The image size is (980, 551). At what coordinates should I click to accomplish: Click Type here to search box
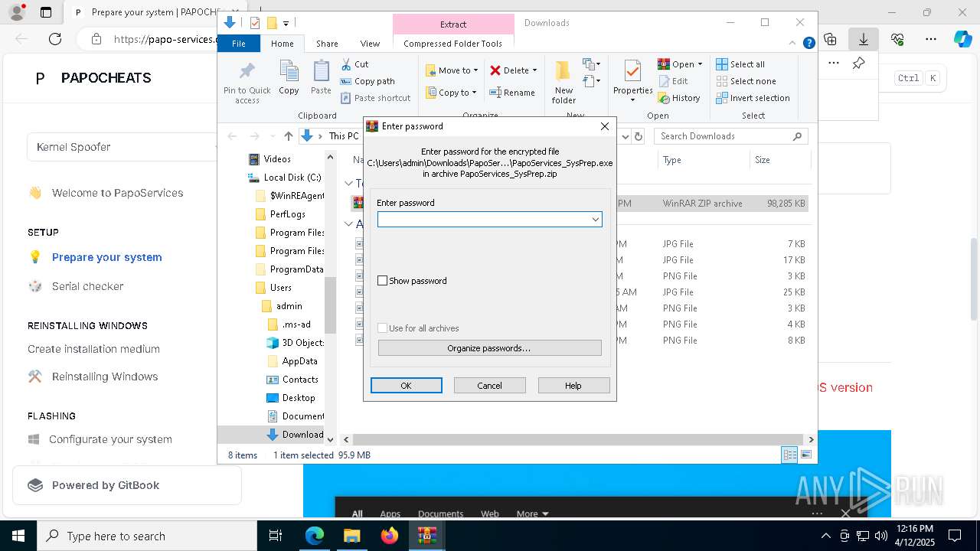coord(147,536)
